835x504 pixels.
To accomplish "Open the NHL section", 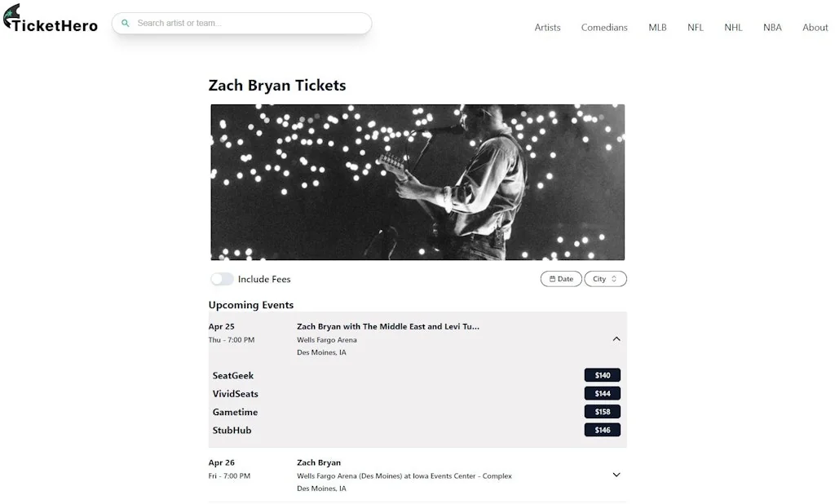I will point(732,27).
